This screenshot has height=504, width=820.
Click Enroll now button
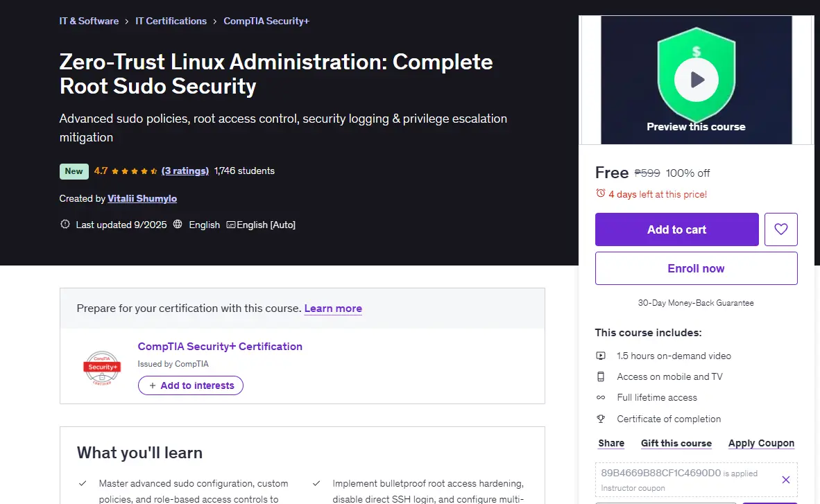(696, 268)
